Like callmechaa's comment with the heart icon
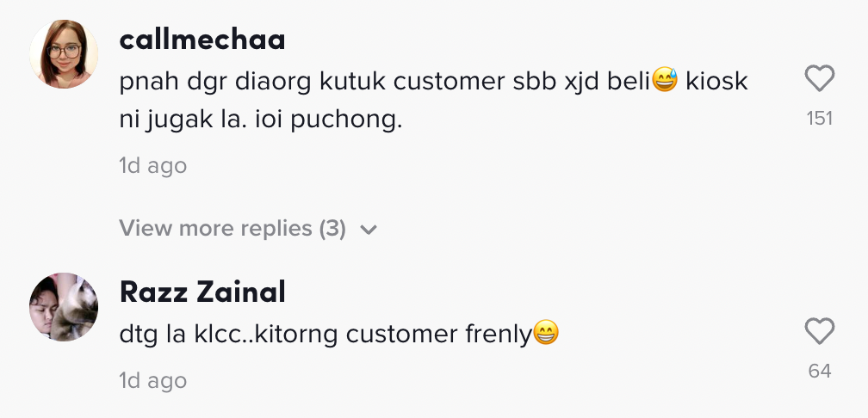This screenshot has width=868, height=418. click(819, 80)
